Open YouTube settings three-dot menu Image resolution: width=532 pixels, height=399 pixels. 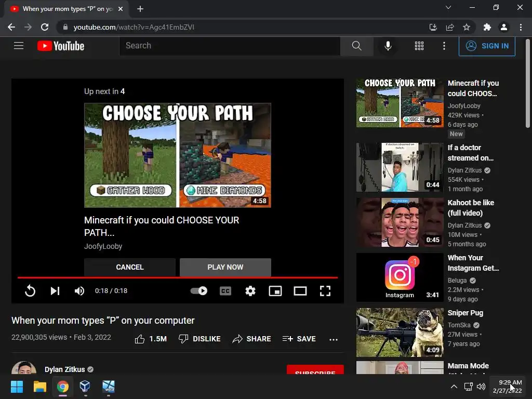pos(444,46)
